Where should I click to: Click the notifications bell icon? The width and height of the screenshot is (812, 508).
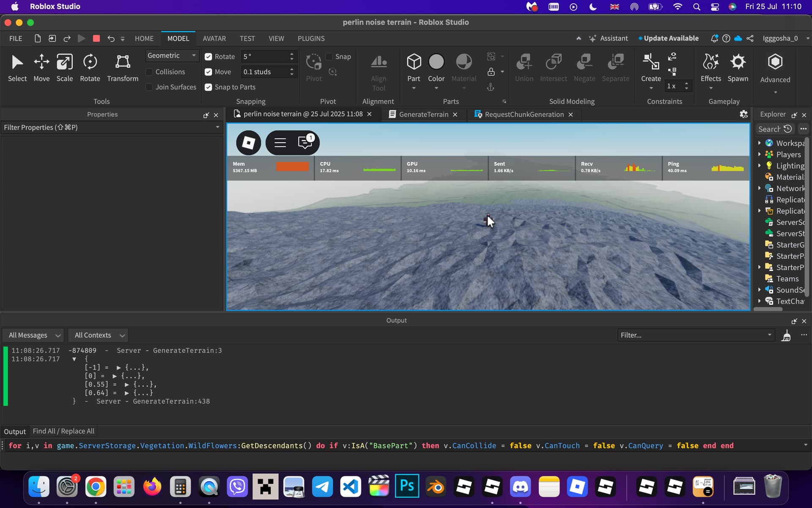point(714,38)
